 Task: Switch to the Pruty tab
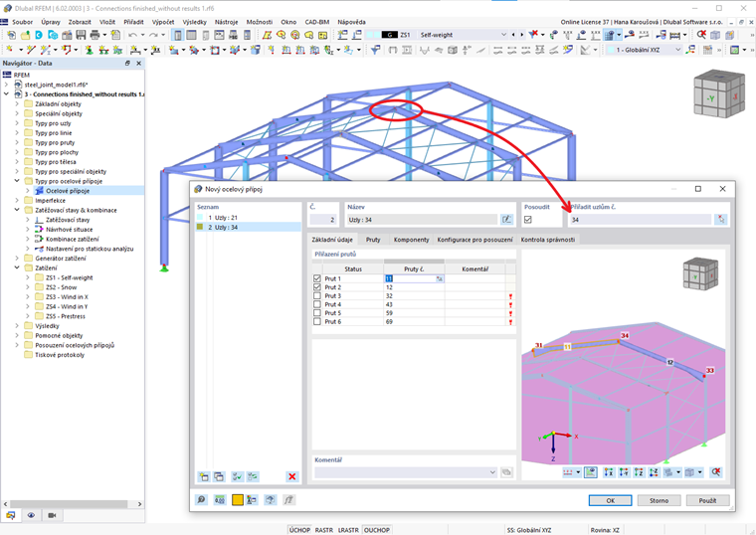[x=373, y=240]
